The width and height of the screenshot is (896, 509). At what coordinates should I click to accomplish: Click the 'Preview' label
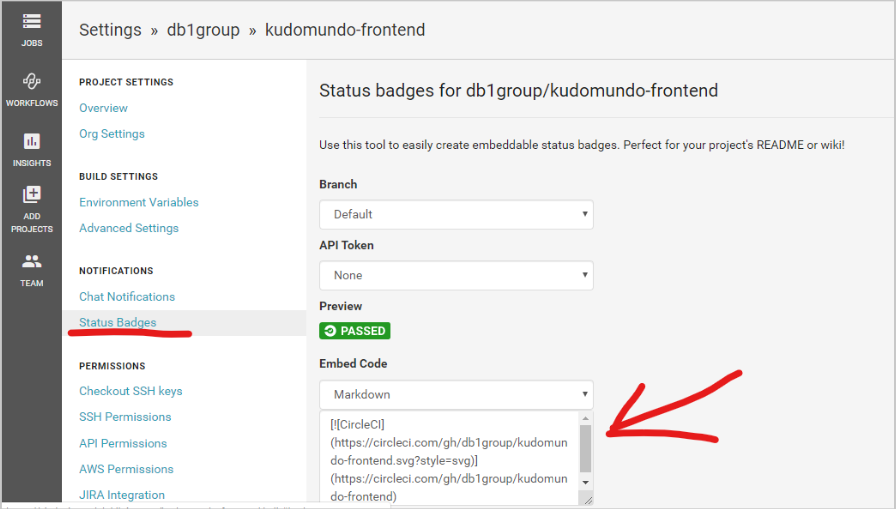pos(341,306)
